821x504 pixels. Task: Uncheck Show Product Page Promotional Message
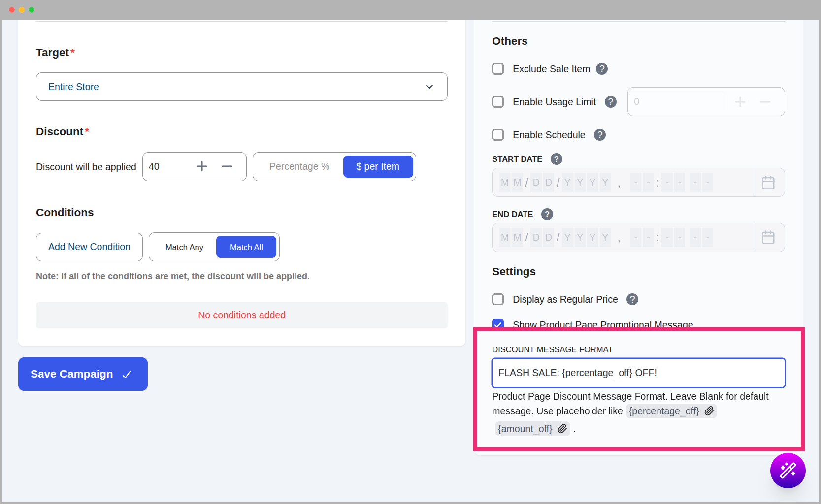click(x=498, y=324)
